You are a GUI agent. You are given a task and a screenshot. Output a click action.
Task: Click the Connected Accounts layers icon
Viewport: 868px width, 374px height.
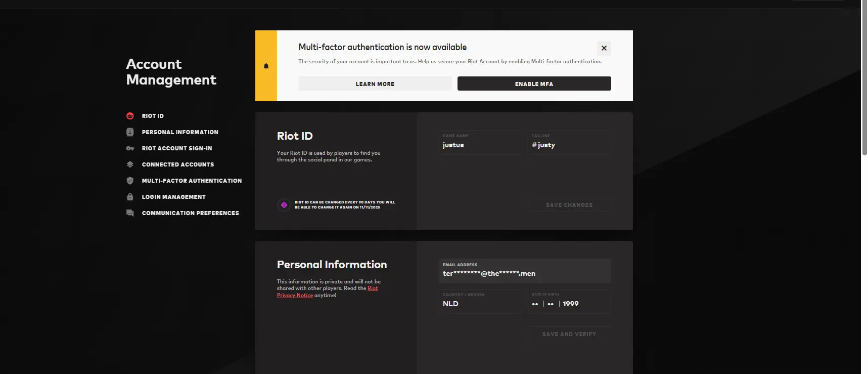[x=130, y=164]
